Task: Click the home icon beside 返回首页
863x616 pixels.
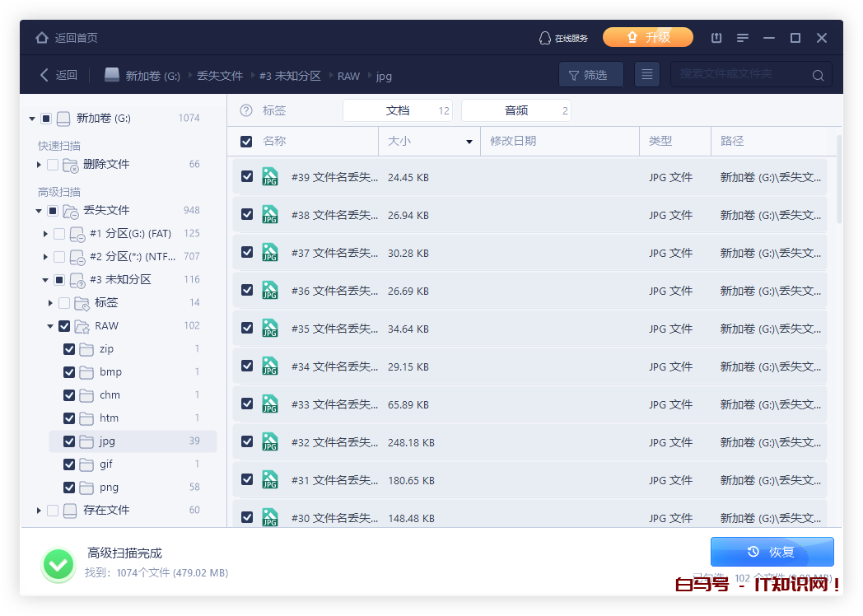Action: [x=40, y=37]
